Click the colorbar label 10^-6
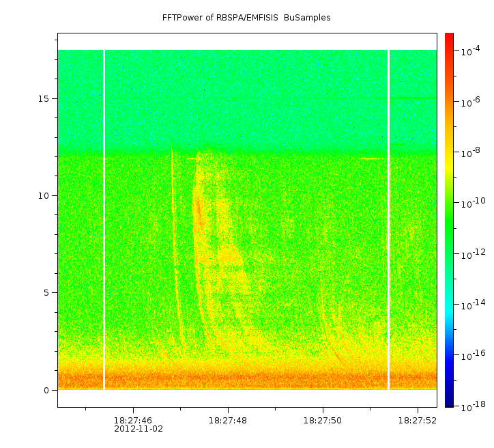494x448 pixels. pyautogui.click(x=470, y=102)
